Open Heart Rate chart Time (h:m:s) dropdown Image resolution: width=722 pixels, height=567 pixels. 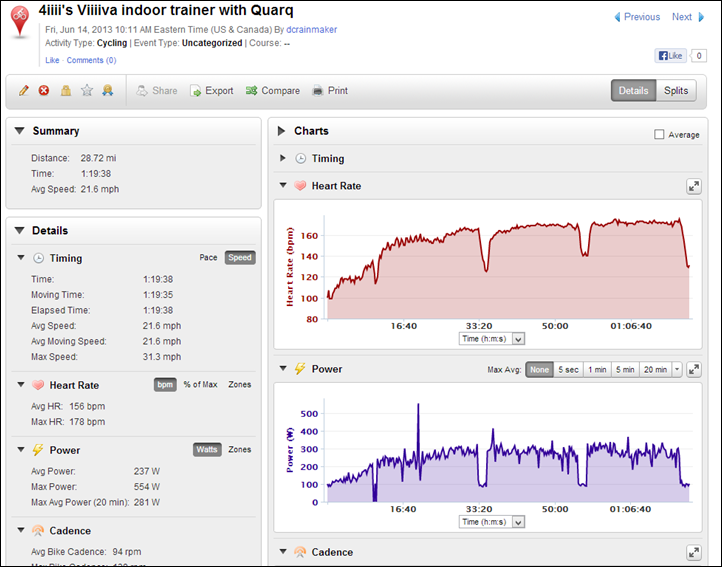pos(492,339)
